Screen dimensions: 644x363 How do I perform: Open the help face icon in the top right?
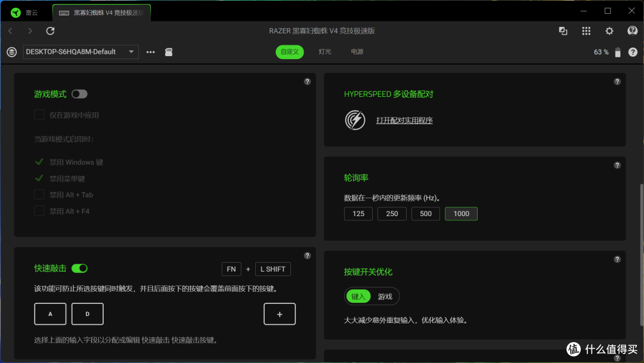[x=633, y=31]
